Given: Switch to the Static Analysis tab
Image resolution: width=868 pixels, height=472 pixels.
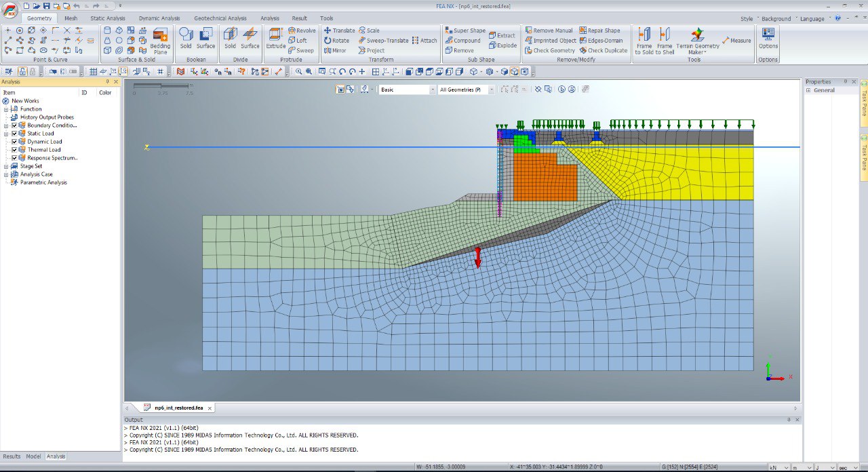Looking at the screenshot, I should pyautogui.click(x=108, y=18).
